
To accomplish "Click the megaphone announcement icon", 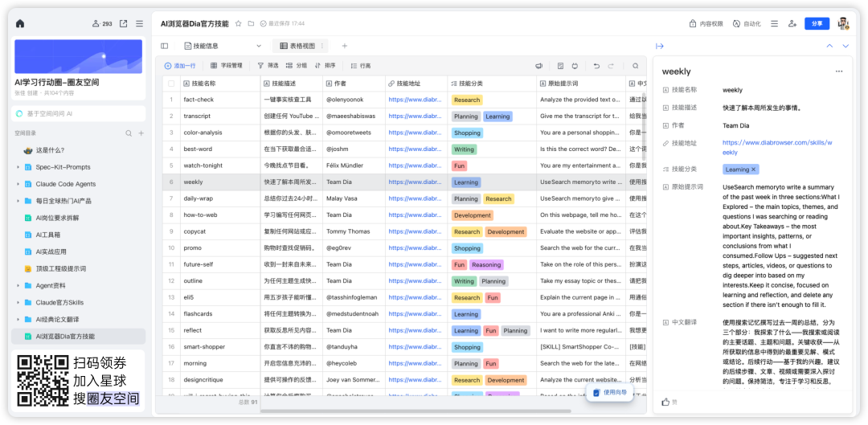I will 538,66.
